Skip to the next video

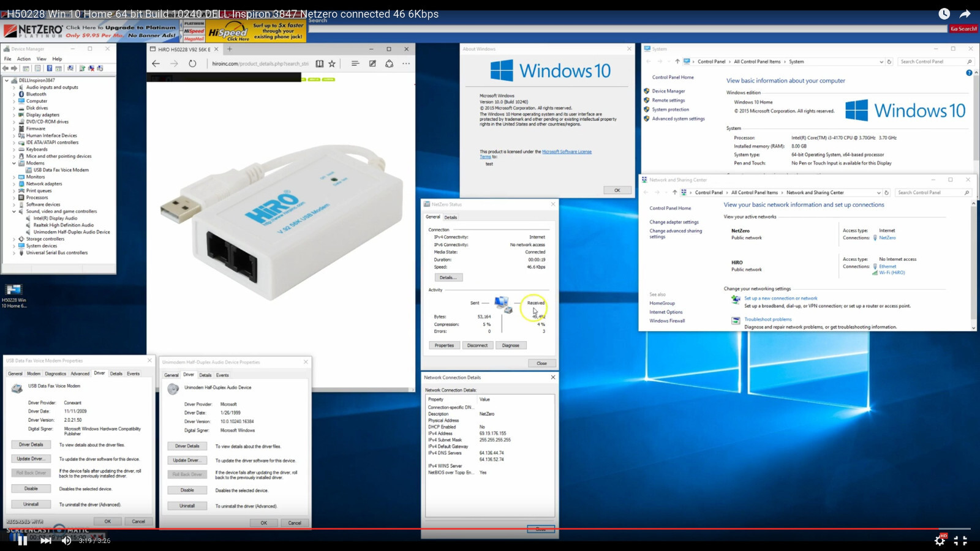(x=45, y=541)
